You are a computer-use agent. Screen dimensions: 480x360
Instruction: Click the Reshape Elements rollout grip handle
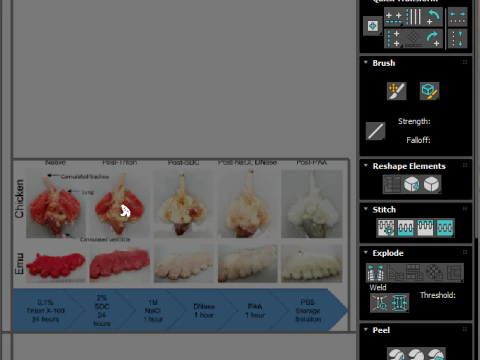[465, 165]
